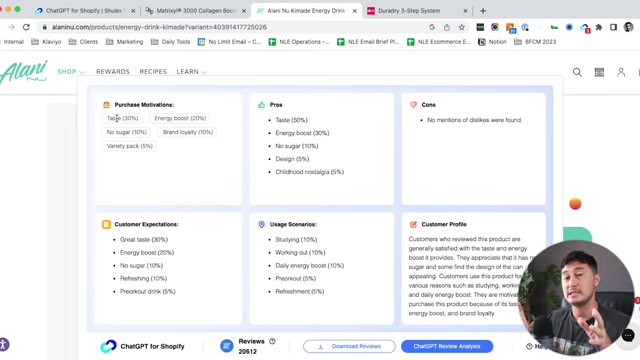Open the Notion bookmark
Image resolution: width=640 pixels, height=360 pixels.
(x=492, y=42)
